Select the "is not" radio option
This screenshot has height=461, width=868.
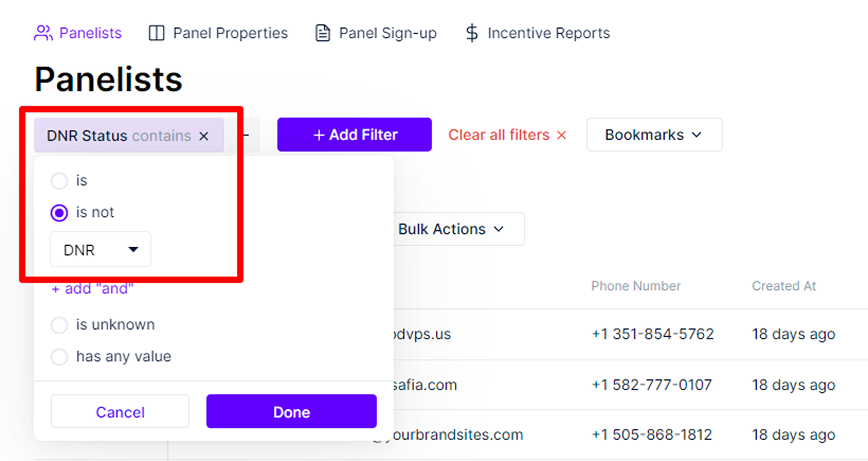pyautogui.click(x=59, y=213)
